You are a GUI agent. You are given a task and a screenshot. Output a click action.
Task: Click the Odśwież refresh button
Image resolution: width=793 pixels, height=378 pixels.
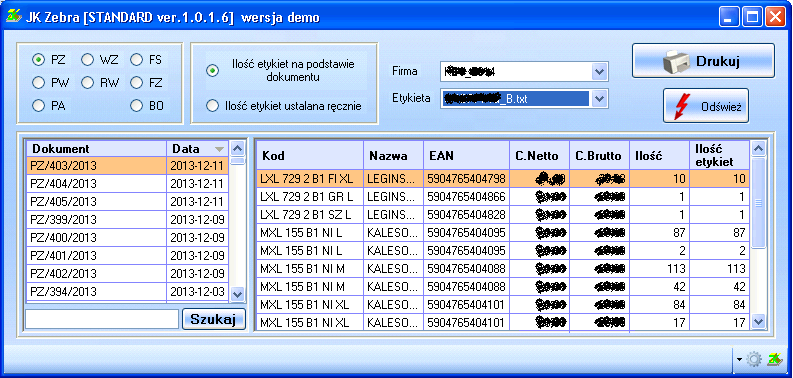(706, 106)
